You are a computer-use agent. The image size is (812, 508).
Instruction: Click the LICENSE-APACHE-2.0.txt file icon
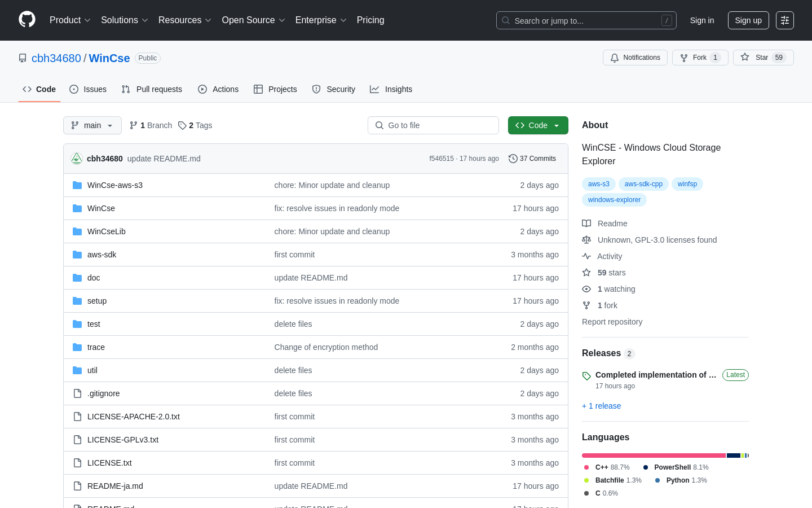click(x=77, y=417)
